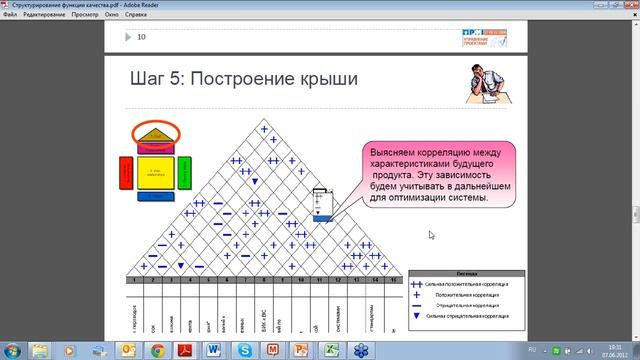Open the Файл menu

point(10,14)
